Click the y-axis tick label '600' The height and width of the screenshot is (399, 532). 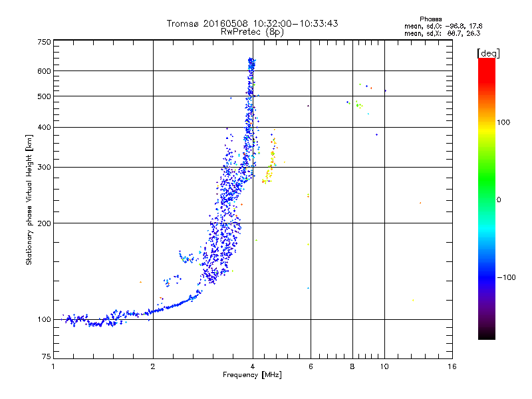pos(45,71)
